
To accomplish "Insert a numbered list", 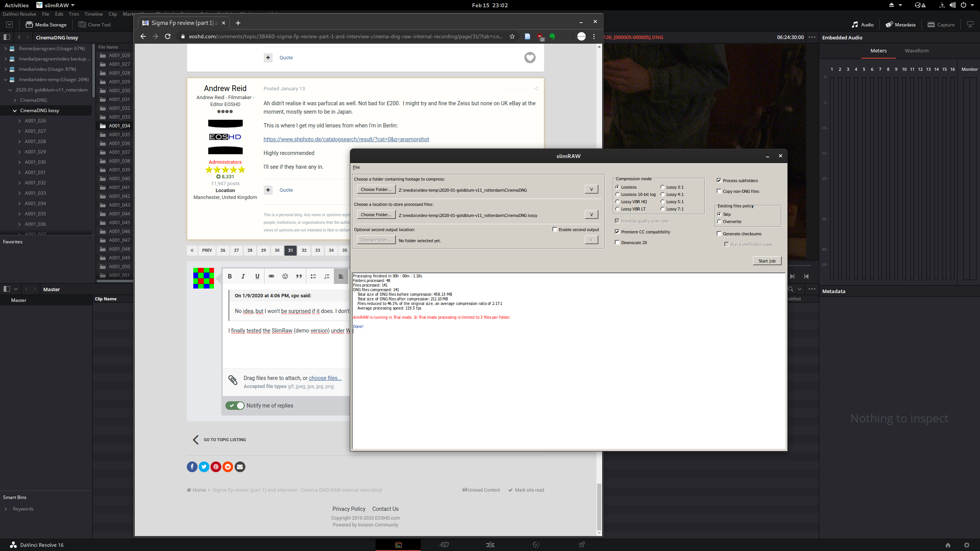I will tap(327, 276).
